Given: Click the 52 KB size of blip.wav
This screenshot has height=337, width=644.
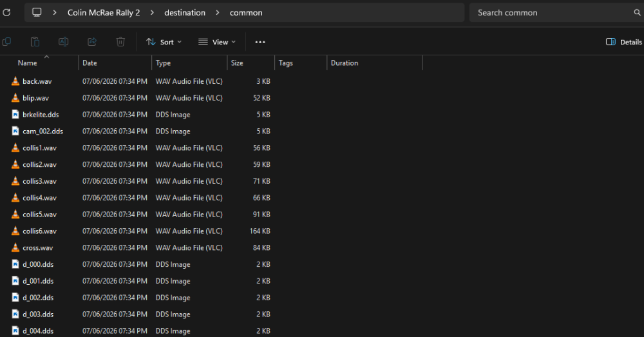Looking at the screenshot, I should [x=261, y=98].
